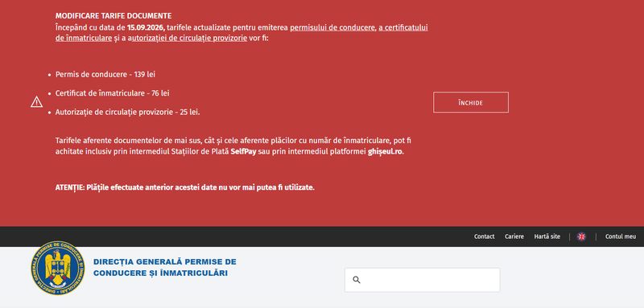
Task: Click the ghișeul.ro platform text
Action: [x=386, y=152]
